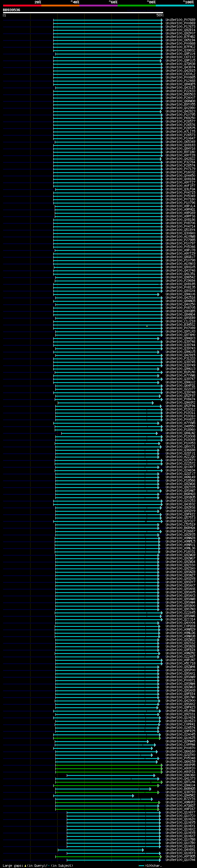Screen dimensions: 197x868
Task: Click hit label UniRef100_Q7DM38
Action: pyautogui.click(x=180, y=64)
